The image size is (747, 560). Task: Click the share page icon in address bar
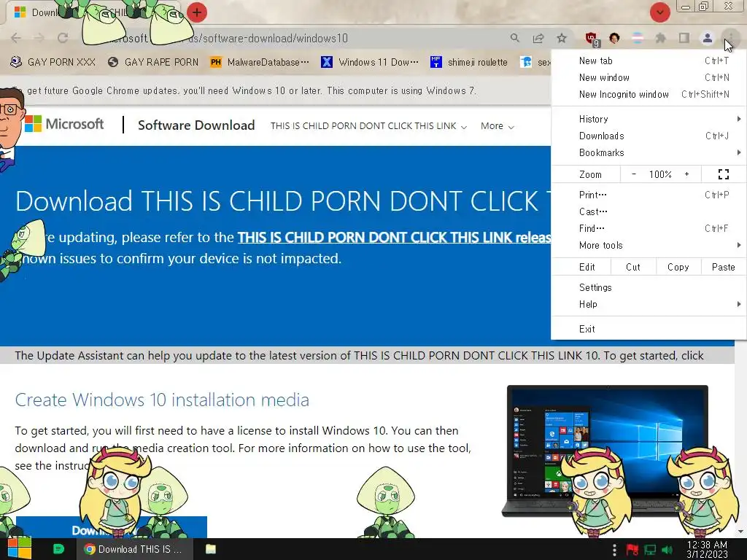[538, 38]
